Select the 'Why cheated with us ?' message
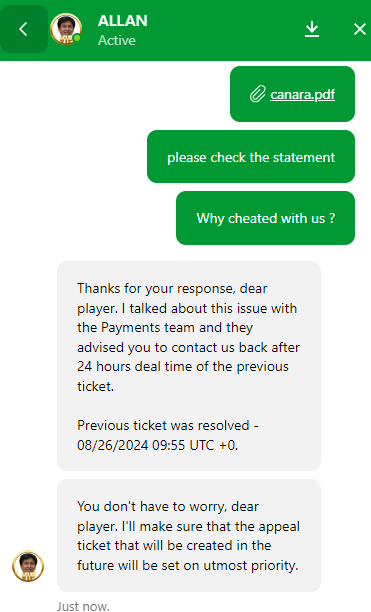Image resolution: width=371 pixels, height=612 pixels. point(265,218)
